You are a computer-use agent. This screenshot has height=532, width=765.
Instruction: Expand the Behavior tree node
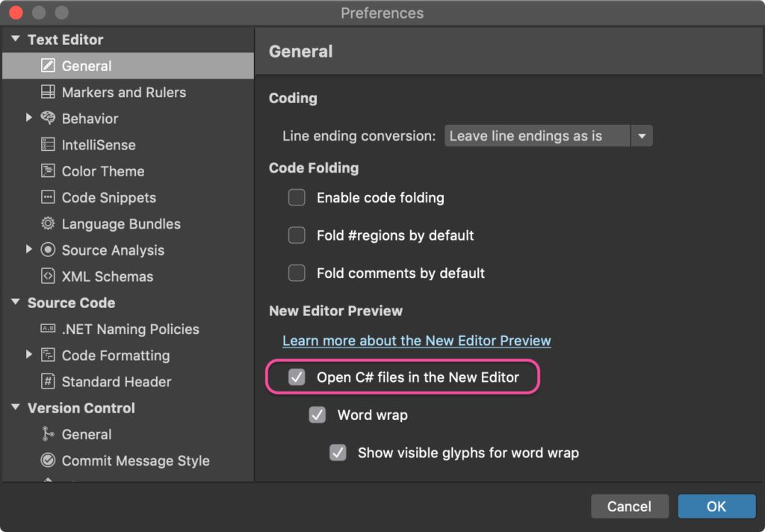click(29, 118)
